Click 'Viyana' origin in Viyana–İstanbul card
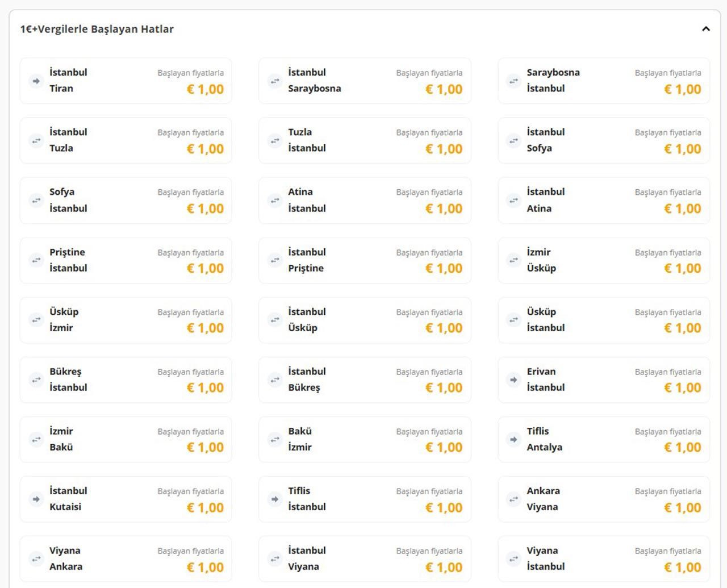The width and height of the screenshot is (727, 588). [542, 551]
